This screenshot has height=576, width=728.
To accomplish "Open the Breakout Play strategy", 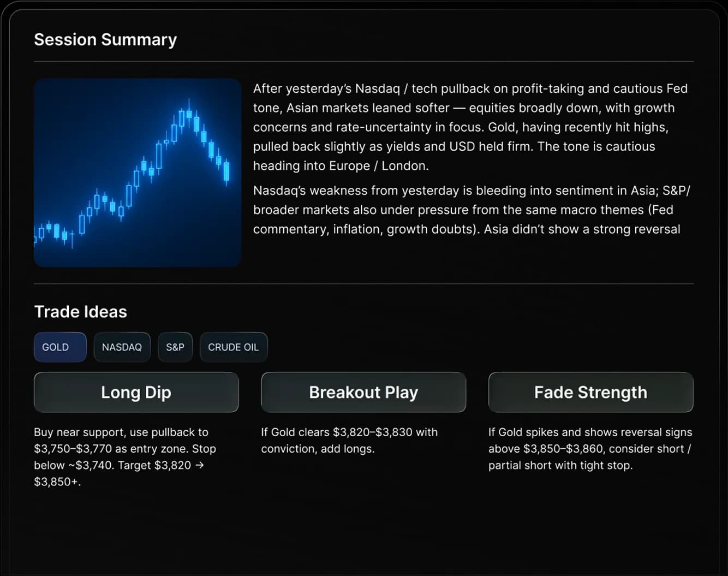I will (x=363, y=393).
